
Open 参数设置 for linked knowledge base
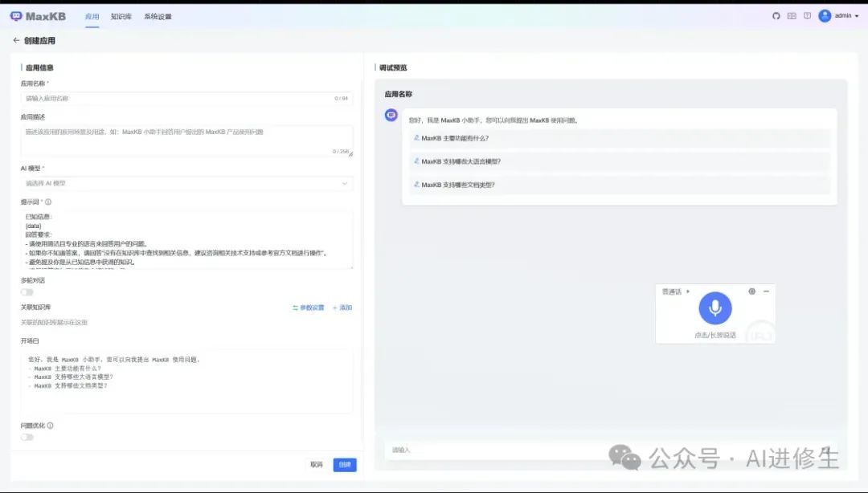click(x=309, y=308)
